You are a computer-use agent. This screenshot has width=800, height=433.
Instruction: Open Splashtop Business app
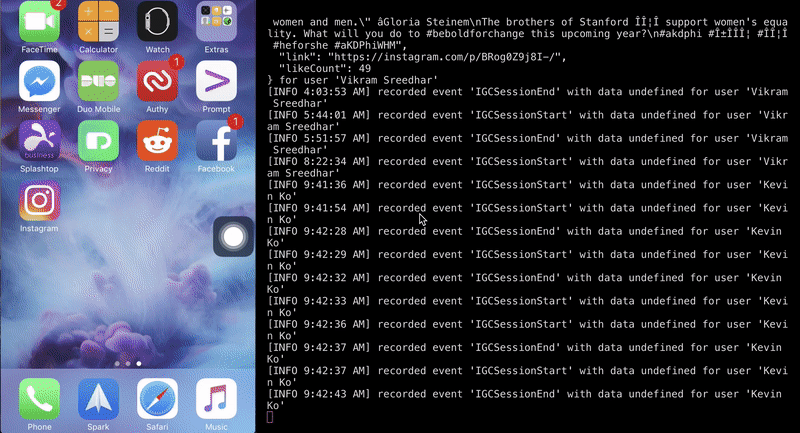click(39, 141)
